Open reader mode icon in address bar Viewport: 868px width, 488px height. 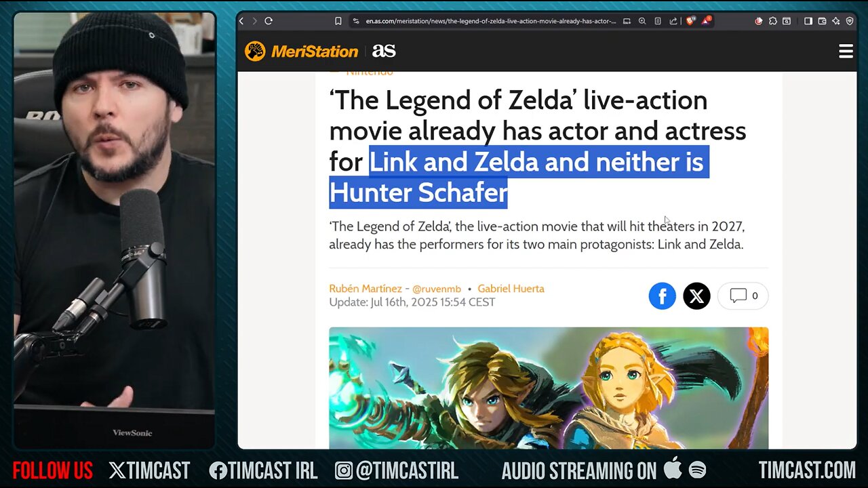658,21
